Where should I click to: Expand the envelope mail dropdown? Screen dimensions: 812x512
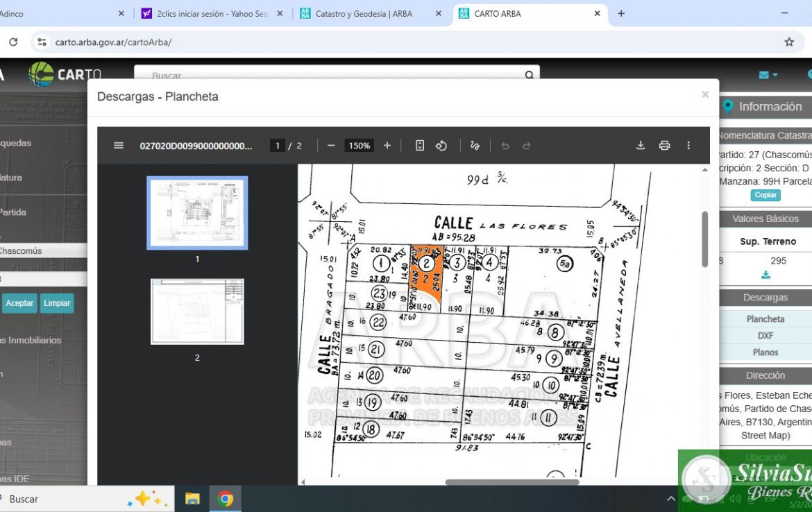[x=768, y=75]
